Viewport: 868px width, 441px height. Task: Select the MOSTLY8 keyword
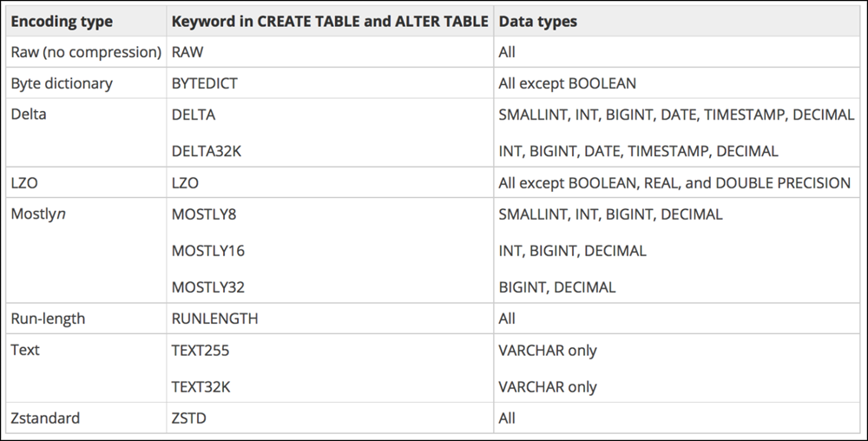click(204, 214)
